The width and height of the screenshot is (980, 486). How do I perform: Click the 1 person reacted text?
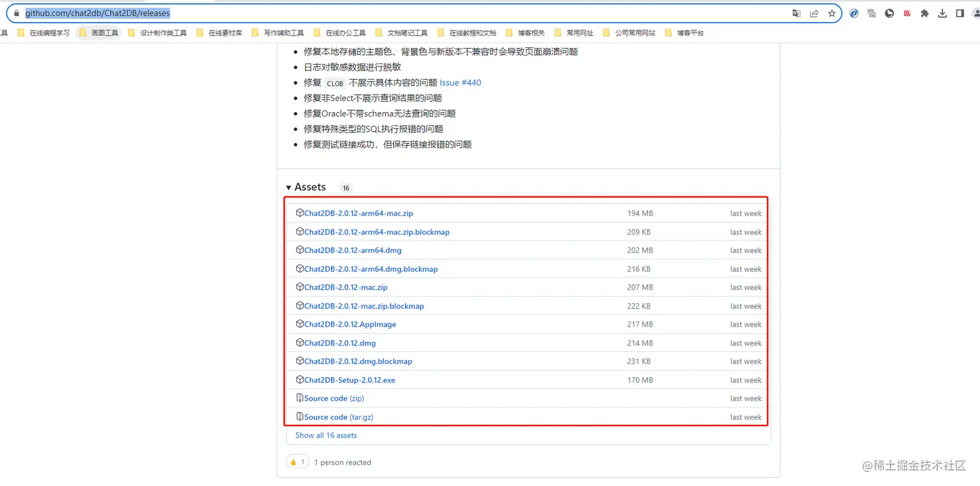(342, 462)
